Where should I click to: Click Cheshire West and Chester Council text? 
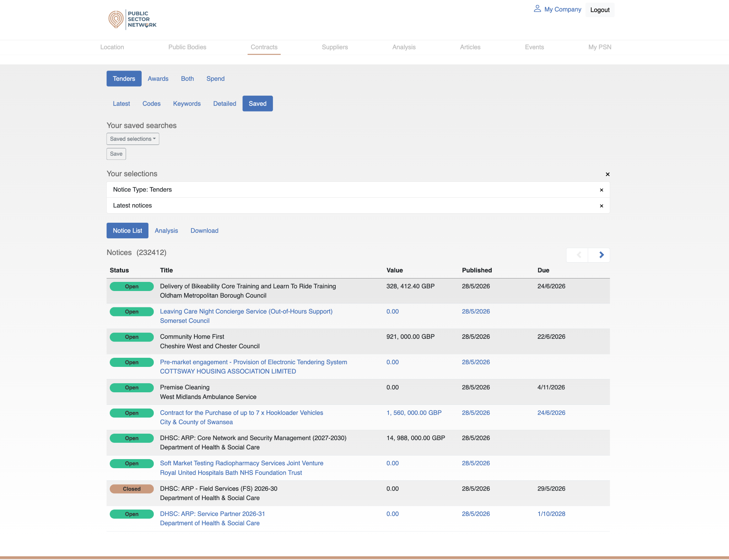coord(210,346)
